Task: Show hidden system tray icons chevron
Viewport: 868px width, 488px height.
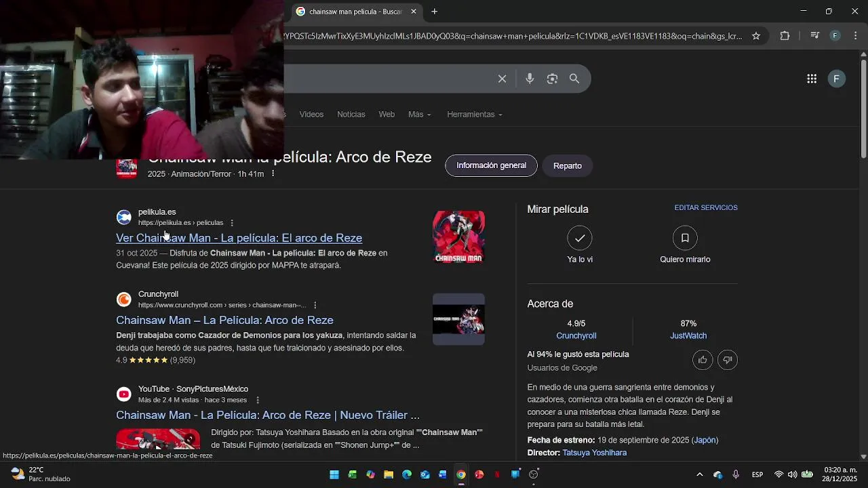Action: tap(700, 474)
